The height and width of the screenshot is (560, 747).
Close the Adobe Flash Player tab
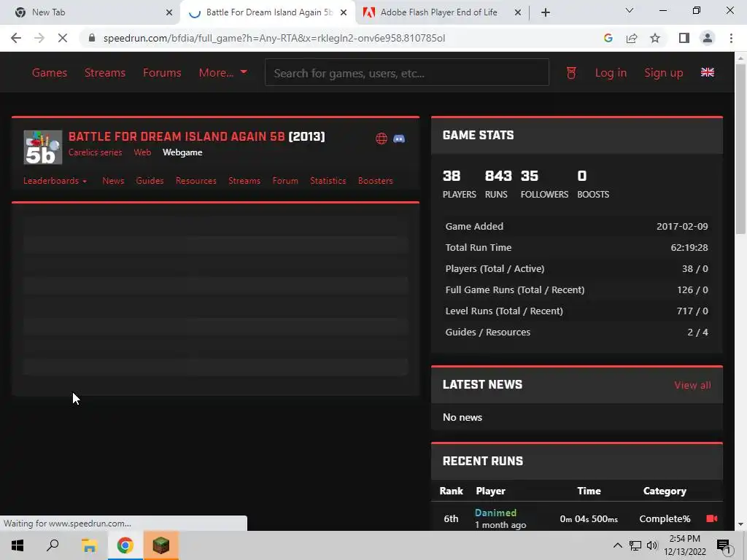(518, 12)
